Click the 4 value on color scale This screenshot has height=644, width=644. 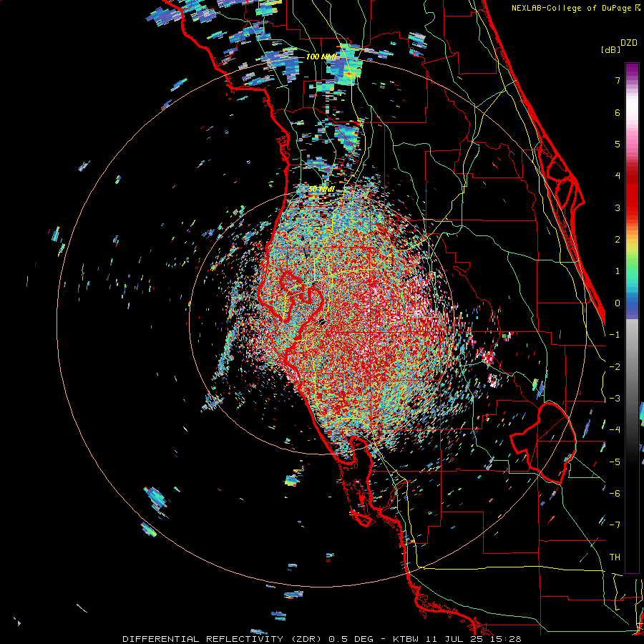coord(618,176)
